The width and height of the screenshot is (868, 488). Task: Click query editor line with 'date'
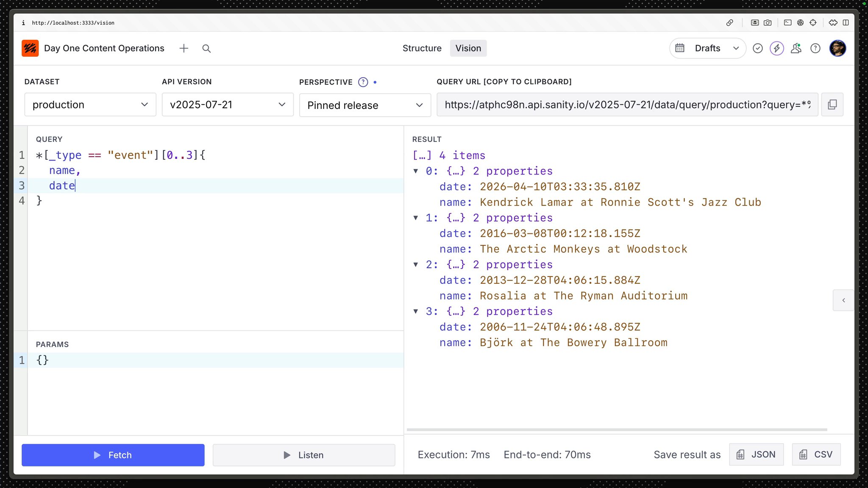216,186
